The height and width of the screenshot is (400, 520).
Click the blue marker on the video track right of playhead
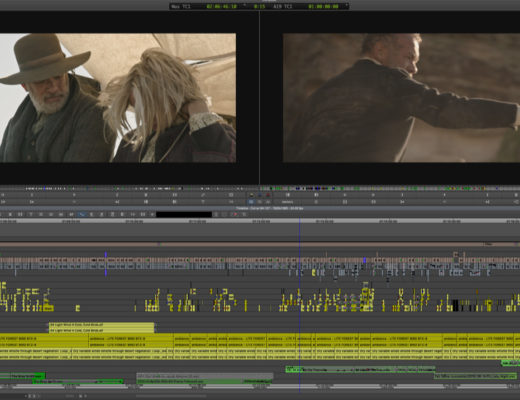click(x=364, y=260)
